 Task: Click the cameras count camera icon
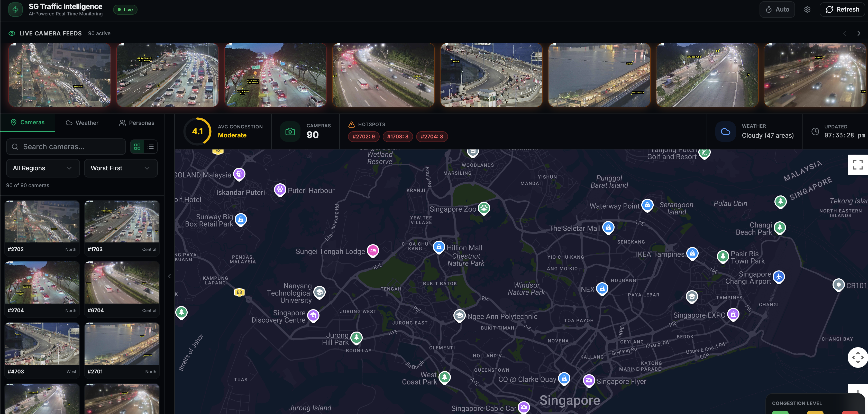pos(290,131)
